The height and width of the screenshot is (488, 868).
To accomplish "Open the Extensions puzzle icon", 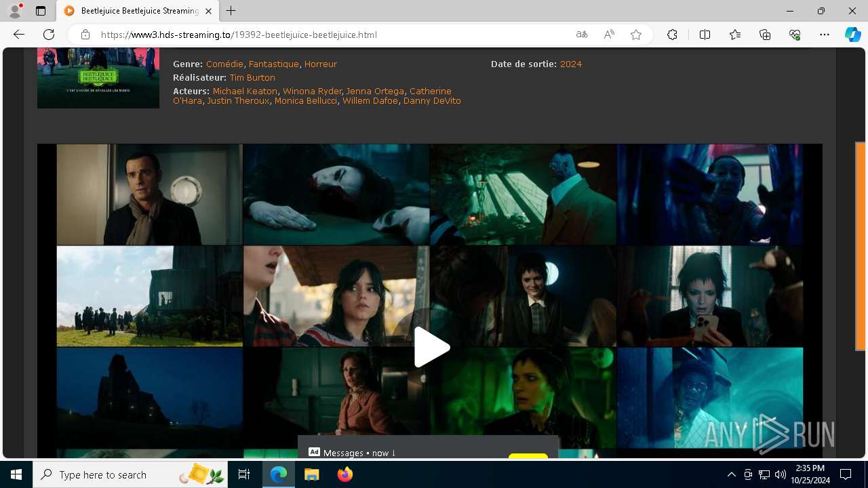I will click(x=672, y=35).
